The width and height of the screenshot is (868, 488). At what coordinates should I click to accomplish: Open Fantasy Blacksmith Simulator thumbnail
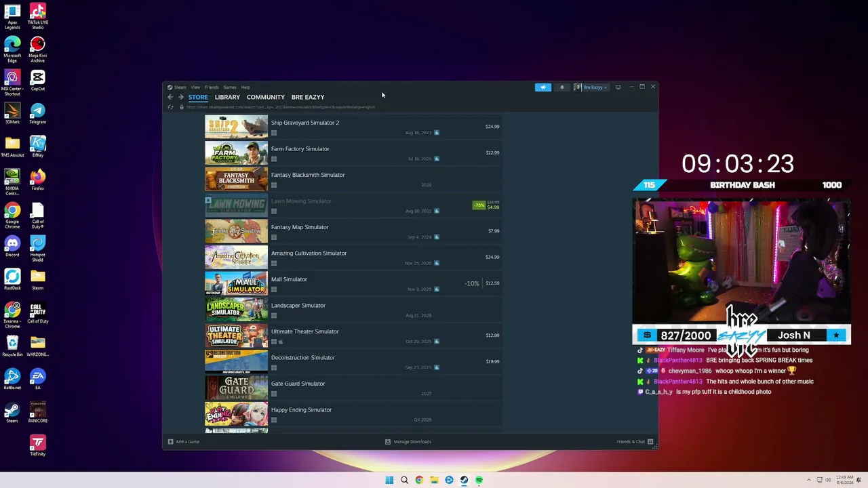tap(237, 179)
